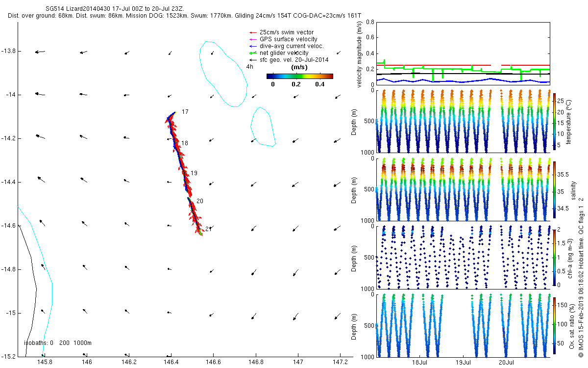Click the temperature (°C) colorbar
The width and height of the screenshot is (588, 368).
point(555,122)
